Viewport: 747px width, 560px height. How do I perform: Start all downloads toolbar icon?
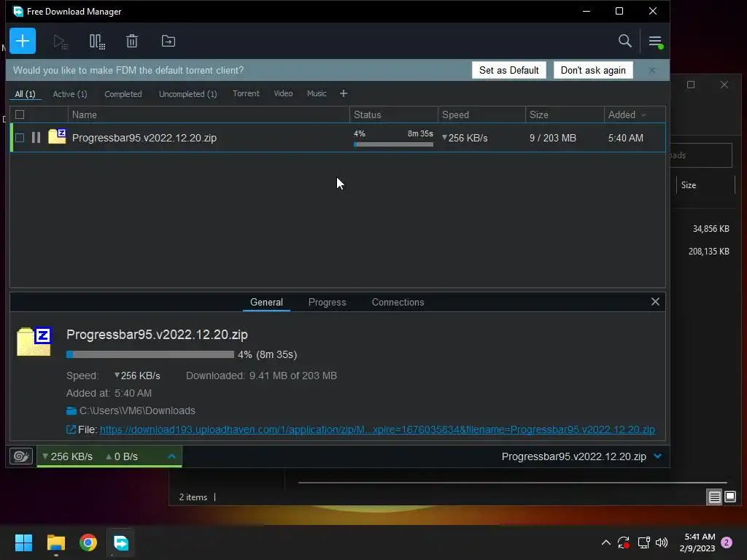[60, 42]
